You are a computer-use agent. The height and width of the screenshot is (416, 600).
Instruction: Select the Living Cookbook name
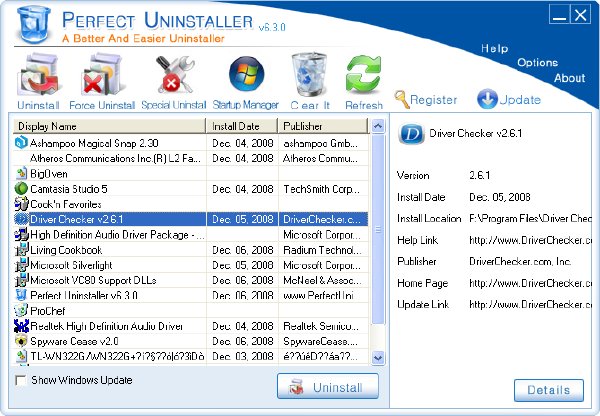66,250
